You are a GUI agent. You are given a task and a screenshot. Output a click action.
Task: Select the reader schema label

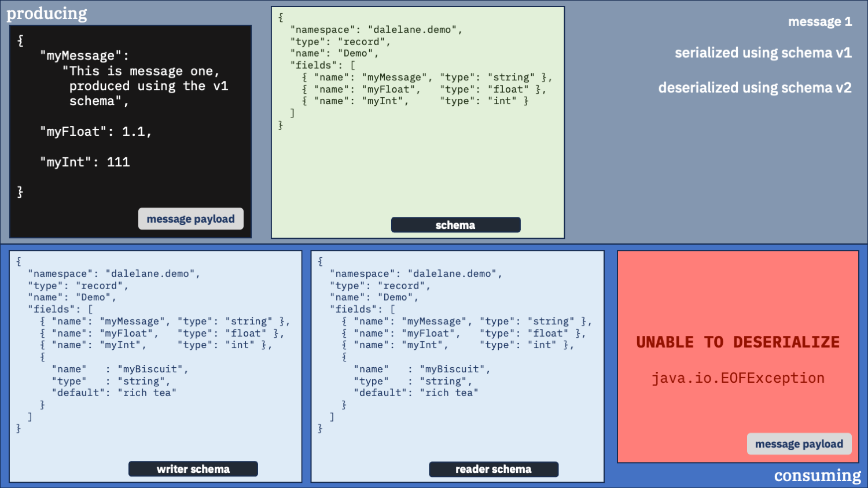493,469
